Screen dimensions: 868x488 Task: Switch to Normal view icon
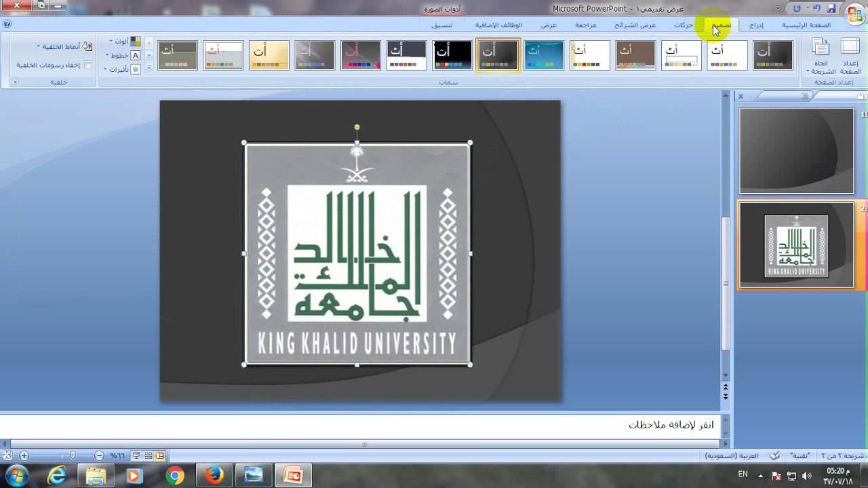click(x=161, y=456)
